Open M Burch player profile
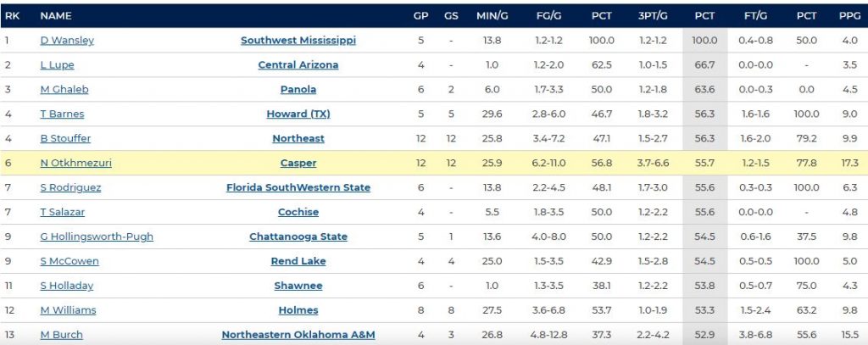Screen dimensions: 868x345 pos(62,336)
